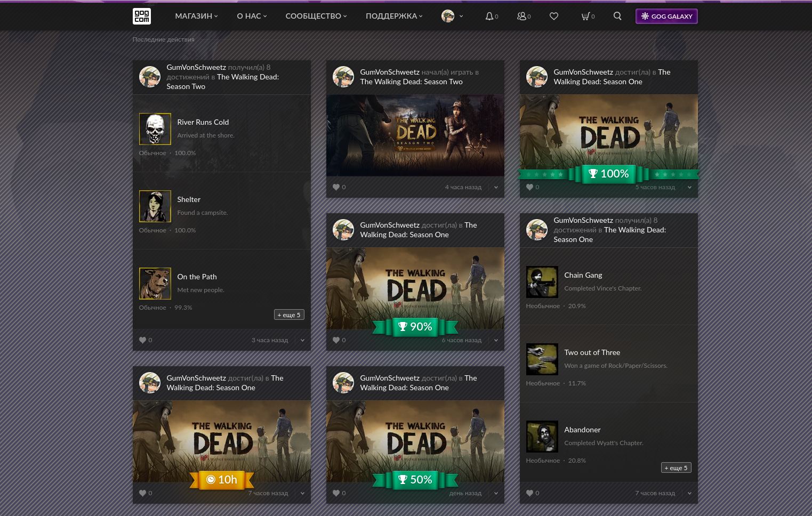Click the avatar on the 50% completion card
The height and width of the screenshot is (516, 812).
point(343,383)
